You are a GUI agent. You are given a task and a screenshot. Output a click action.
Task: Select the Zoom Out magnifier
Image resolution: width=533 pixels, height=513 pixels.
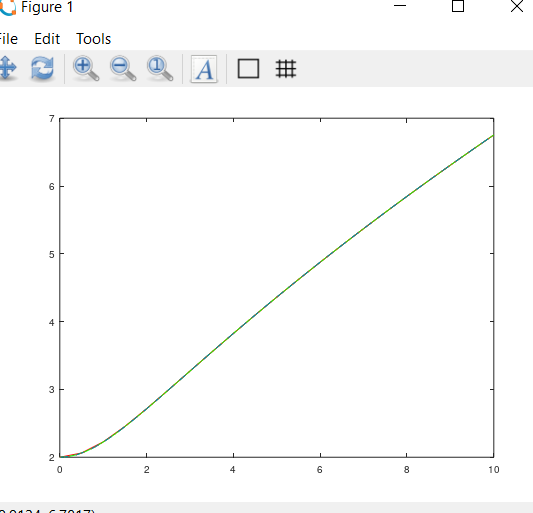(123, 69)
